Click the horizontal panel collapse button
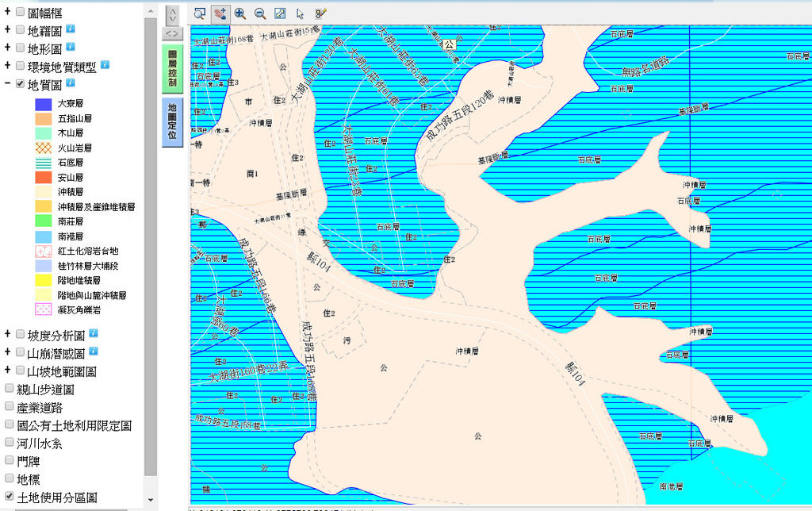Image resolution: width=812 pixels, height=511 pixels. (x=172, y=34)
